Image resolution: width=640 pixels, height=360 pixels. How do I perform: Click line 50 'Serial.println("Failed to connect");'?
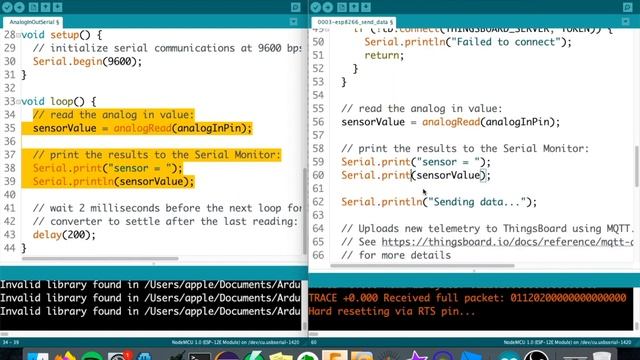[x=468, y=42]
